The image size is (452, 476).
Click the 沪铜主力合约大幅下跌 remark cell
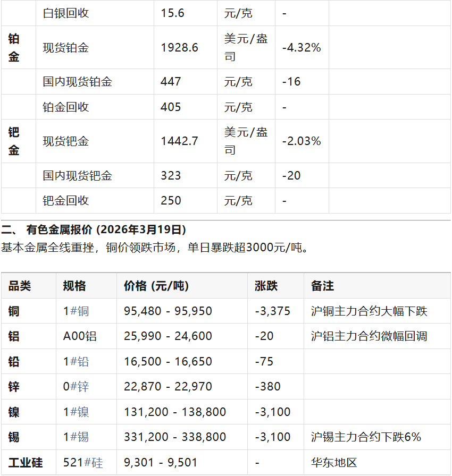[x=369, y=311]
